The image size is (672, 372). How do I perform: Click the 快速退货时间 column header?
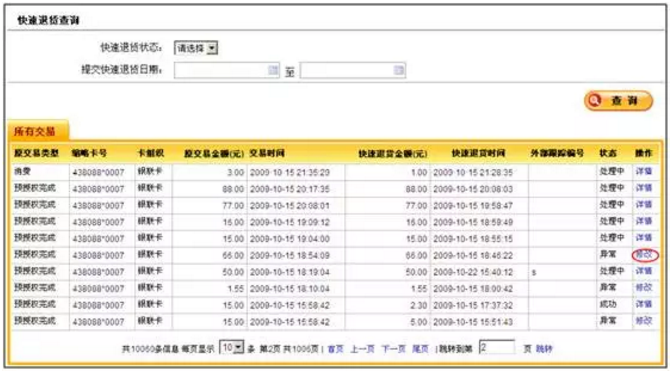[x=478, y=153]
